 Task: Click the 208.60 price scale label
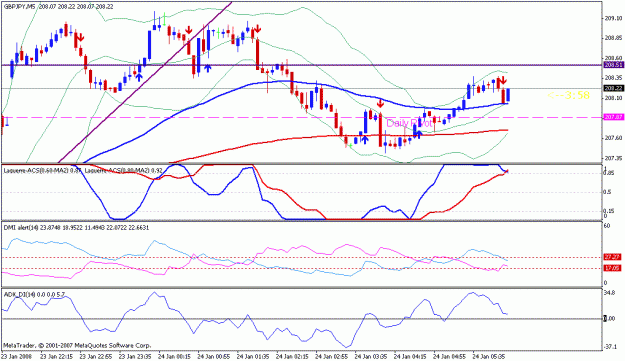pyautogui.click(x=613, y=58)
